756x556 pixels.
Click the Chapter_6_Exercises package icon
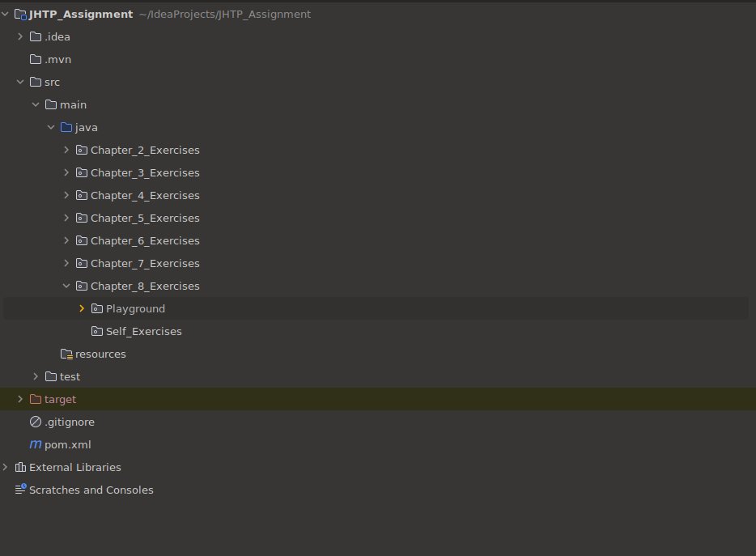pyautogui.click(x=82, y=240)
